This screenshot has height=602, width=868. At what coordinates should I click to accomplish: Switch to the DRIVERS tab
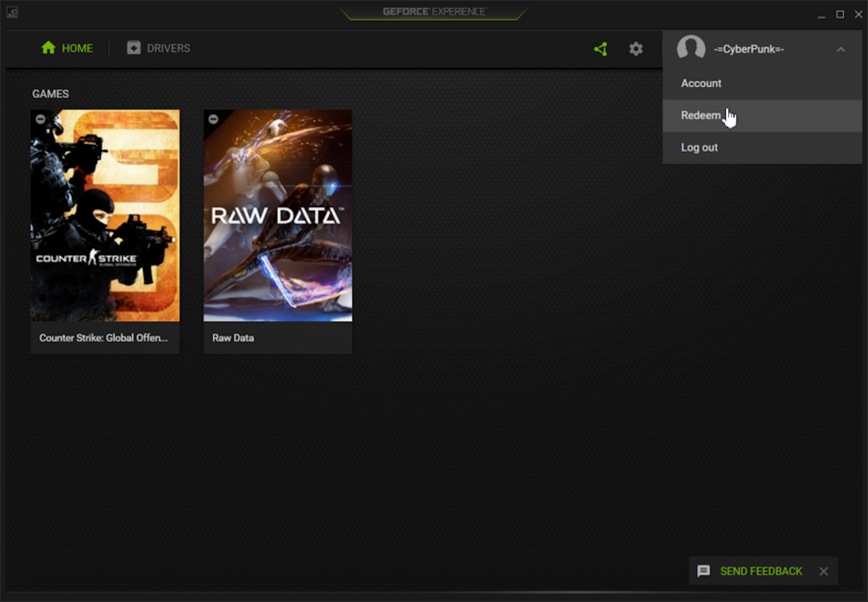tap(158, 48)
